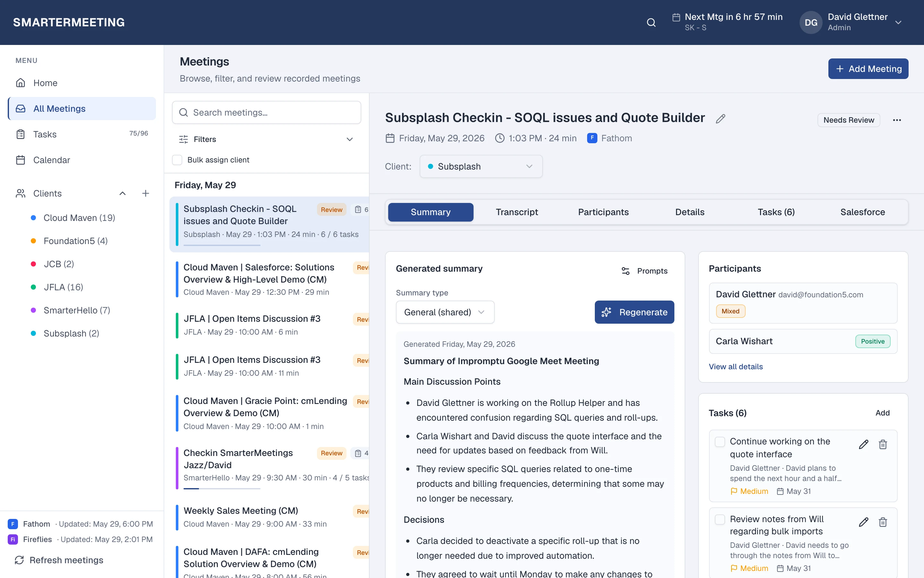
Task: Edit the Continue working on quote interface task
Action: (864, 444)
